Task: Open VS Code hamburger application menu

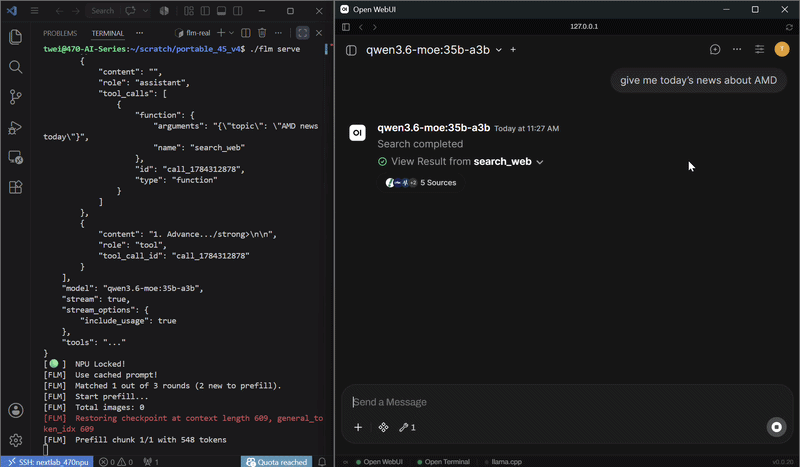Action: click(34, 11)
